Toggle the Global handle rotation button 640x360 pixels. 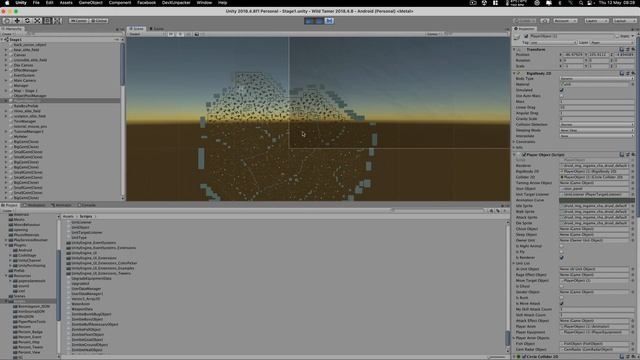tap(99, 20)
